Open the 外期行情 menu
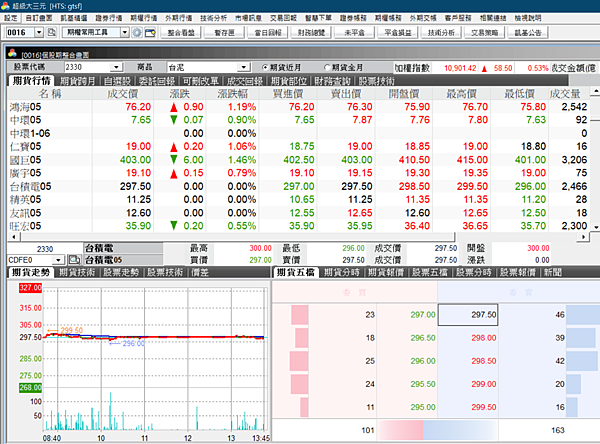The image size is (600, 444). pyautogui.click(x=179, y=18)
